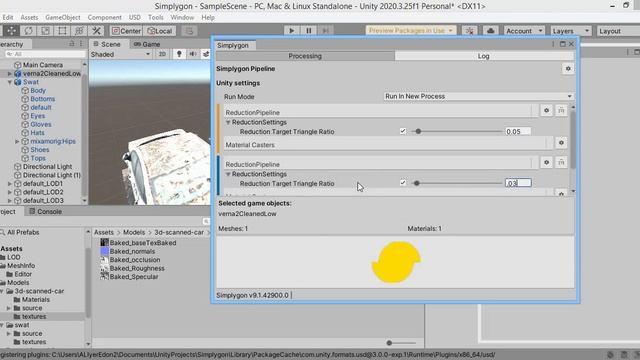Select the Rect transform tool

tap(62, 31)
